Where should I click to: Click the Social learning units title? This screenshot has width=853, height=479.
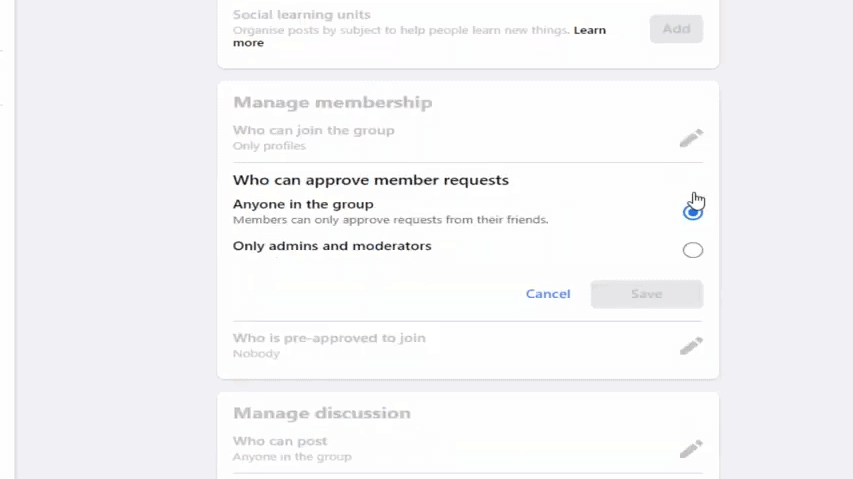pos(301,15)
